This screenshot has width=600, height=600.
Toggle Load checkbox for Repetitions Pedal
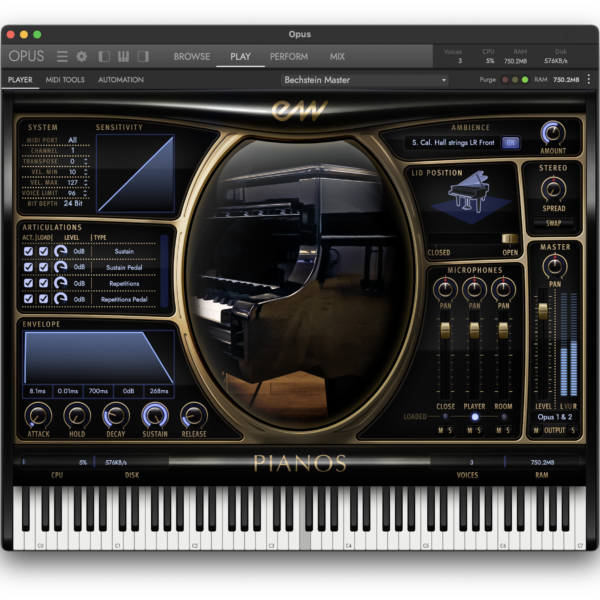pyautogui.click(x=44, y=298)
